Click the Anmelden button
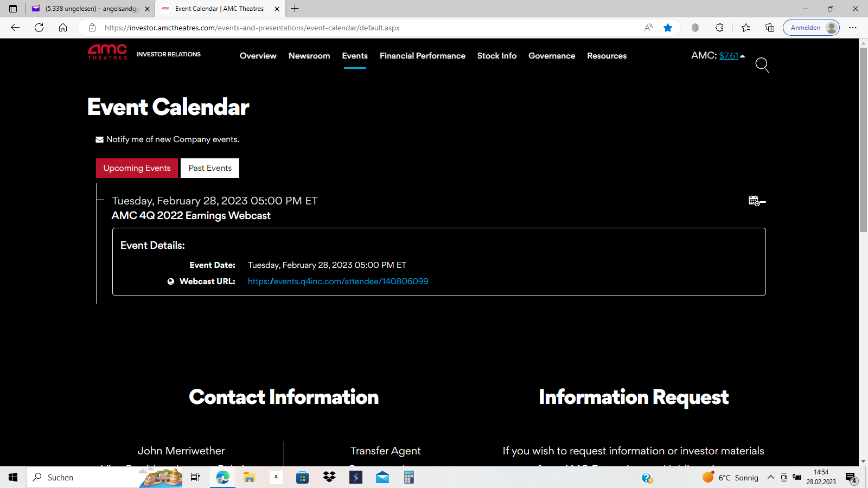Viewport: 868px width, 488px height. pyautogui.click(x=805, y=27)
